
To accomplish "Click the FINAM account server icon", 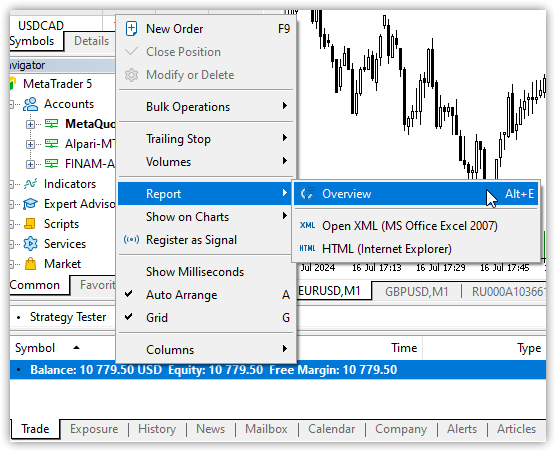I will click(x=51, y=164).
